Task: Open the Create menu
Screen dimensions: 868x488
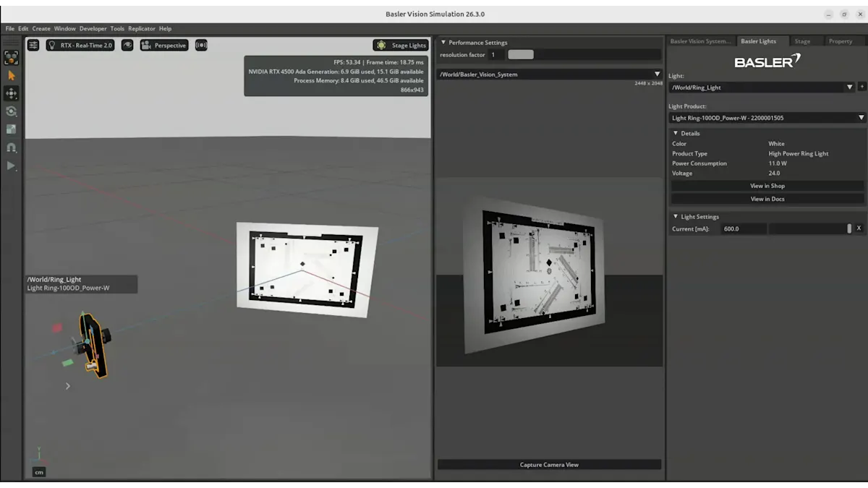Action: click(x=41, y=29)
